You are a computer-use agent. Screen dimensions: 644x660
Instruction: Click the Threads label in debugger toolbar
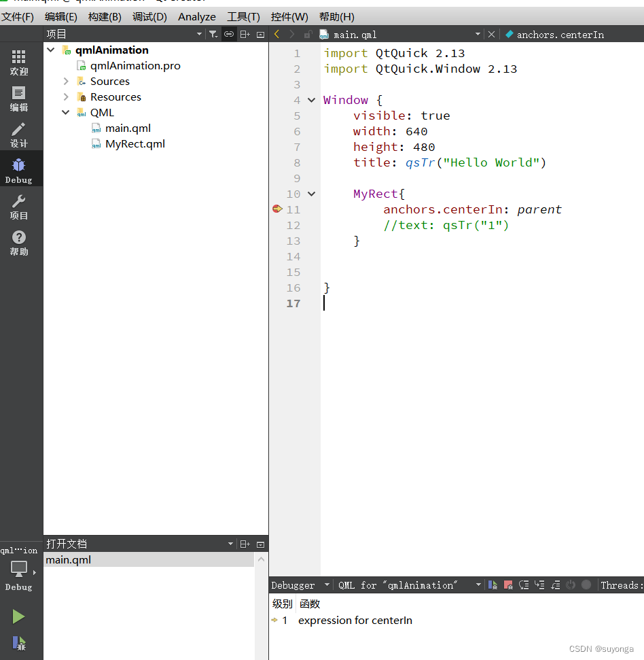(x=622, y=585)
